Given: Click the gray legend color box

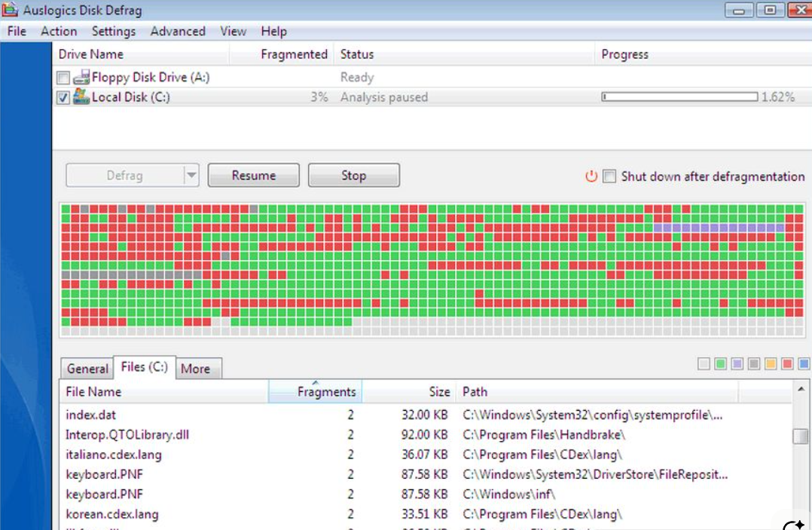Looking at the screenshot, I should coord(753,363).
